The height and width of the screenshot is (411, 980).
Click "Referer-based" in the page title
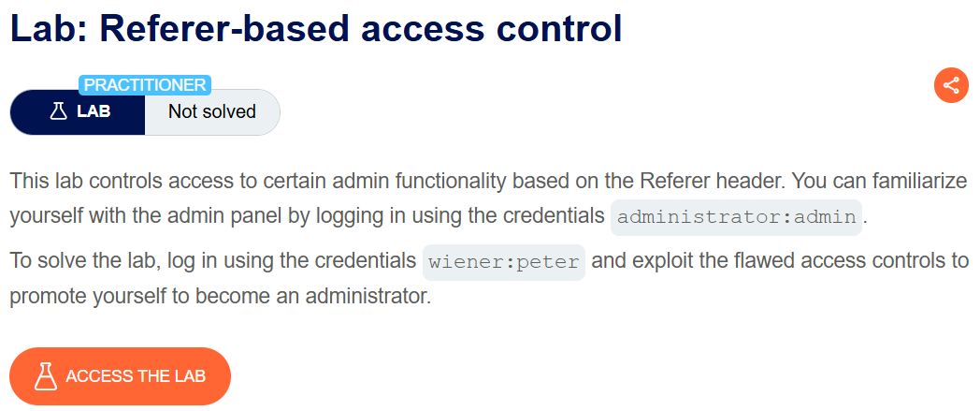point(222,29)
